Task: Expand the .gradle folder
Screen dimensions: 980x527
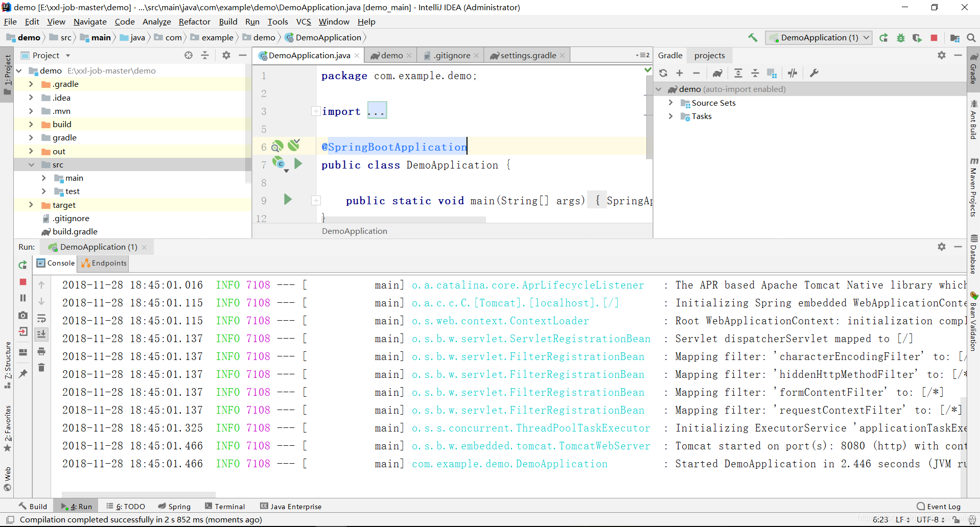Action: point(31,84)
